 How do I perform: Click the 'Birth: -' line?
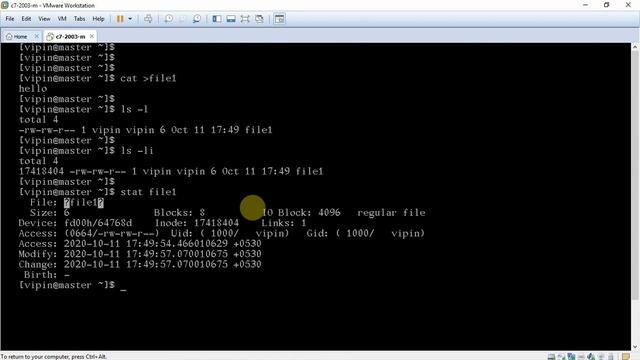click(x=47, y=275)
